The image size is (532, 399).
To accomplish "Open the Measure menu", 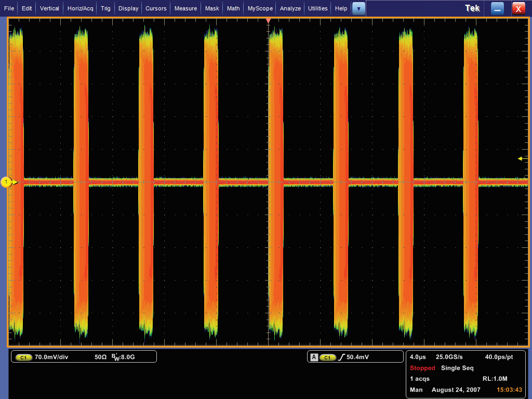I will click(185, 8).
